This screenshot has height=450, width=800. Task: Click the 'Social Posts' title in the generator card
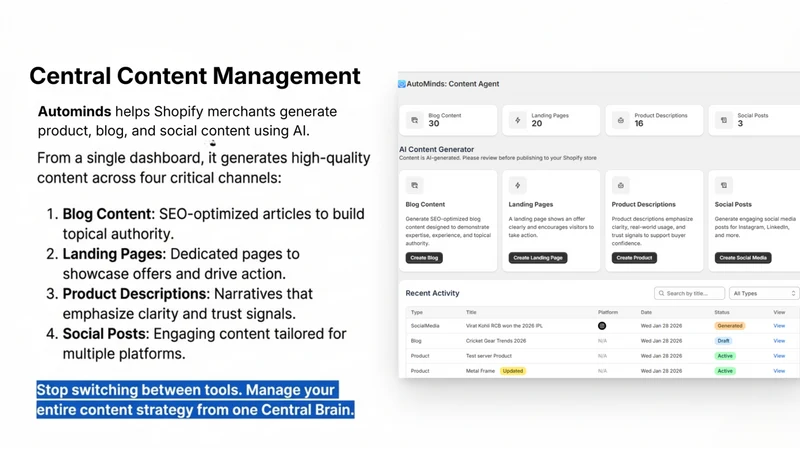coord(733,205)
